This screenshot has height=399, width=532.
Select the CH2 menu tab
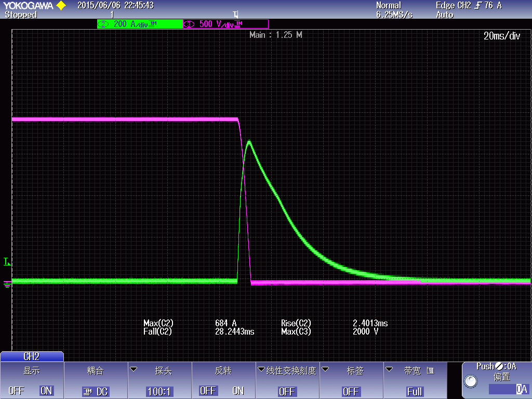[32, 356]
